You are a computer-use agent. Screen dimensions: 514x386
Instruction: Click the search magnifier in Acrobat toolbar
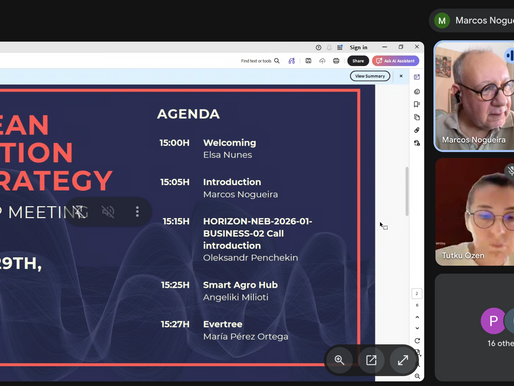277,61
